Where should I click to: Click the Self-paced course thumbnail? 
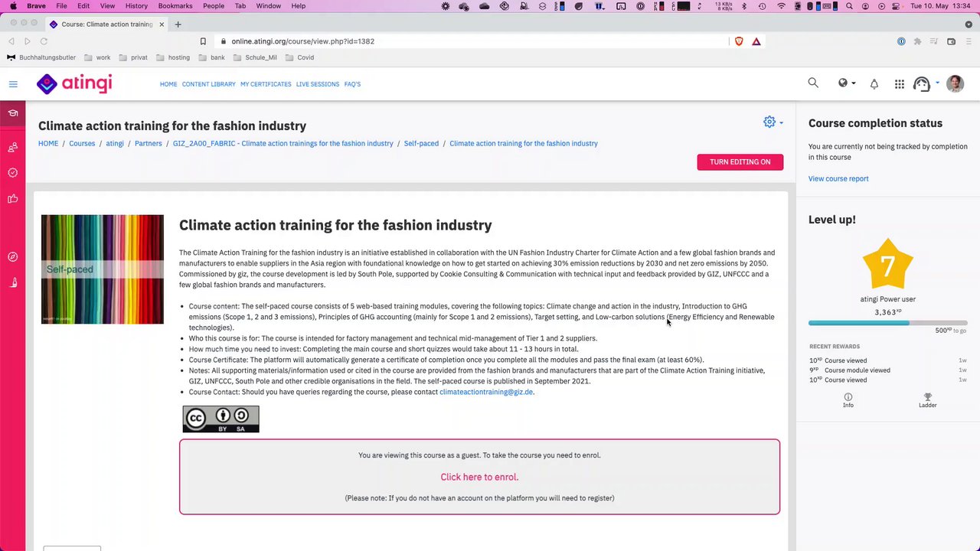[x=103, y=269]
